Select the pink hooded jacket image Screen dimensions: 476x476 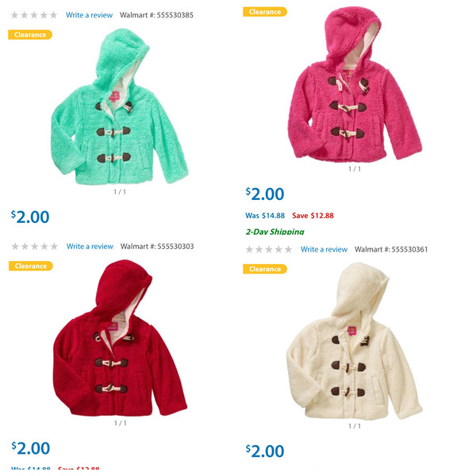355,84
